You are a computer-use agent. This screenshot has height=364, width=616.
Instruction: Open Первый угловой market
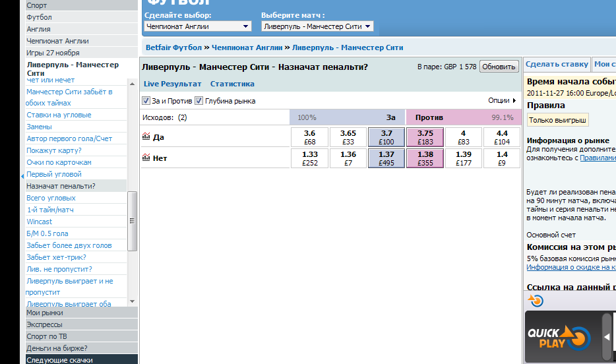(x=54, y=174)
